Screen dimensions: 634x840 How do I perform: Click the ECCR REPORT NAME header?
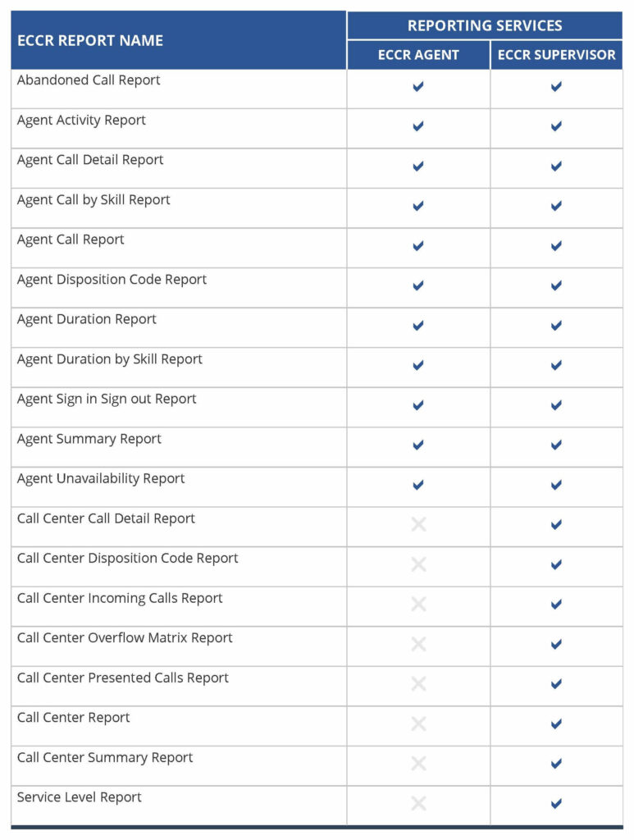tap(90, 40)
